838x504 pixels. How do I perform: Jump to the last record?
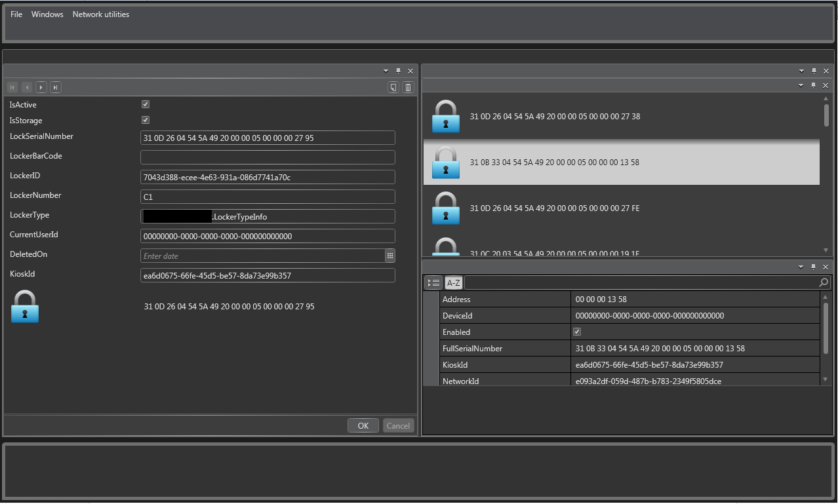coord(55,87)
